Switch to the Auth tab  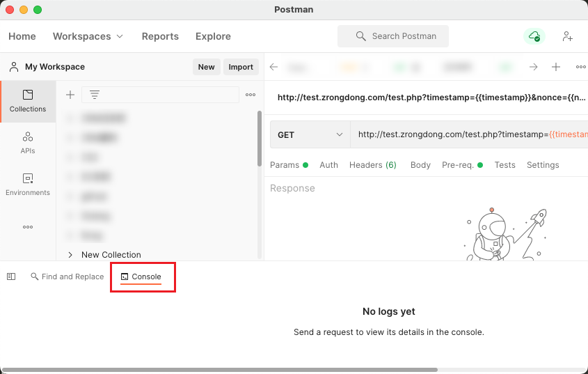328,165
